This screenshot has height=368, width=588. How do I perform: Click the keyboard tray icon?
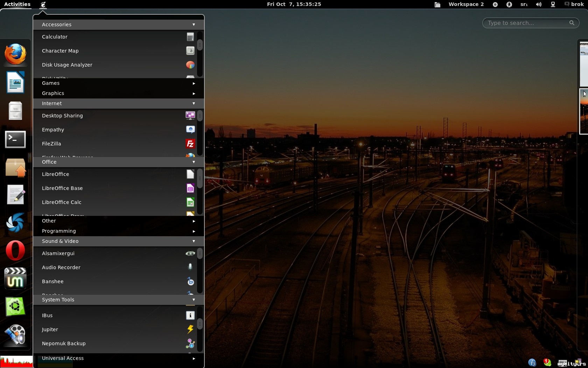562,363
